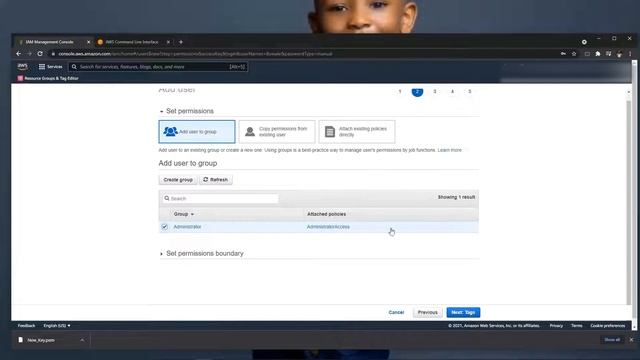This screenshot has width=640, height=360.
Task: Open the Chrome profile avatar icon
Action: coord(619,53)
